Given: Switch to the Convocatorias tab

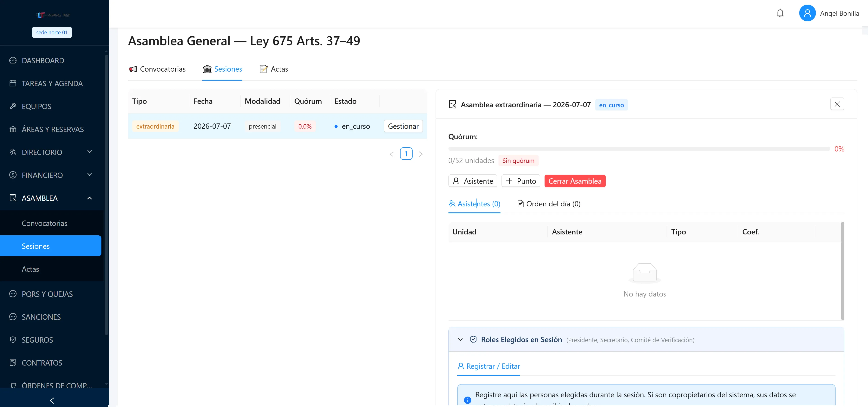Looking at the screenshot, I should point(157,69).
